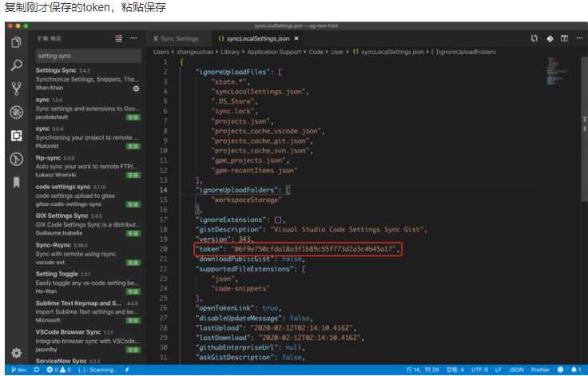
Task: Click the sync refresh icon in status bar
Action: click(37, 370)
